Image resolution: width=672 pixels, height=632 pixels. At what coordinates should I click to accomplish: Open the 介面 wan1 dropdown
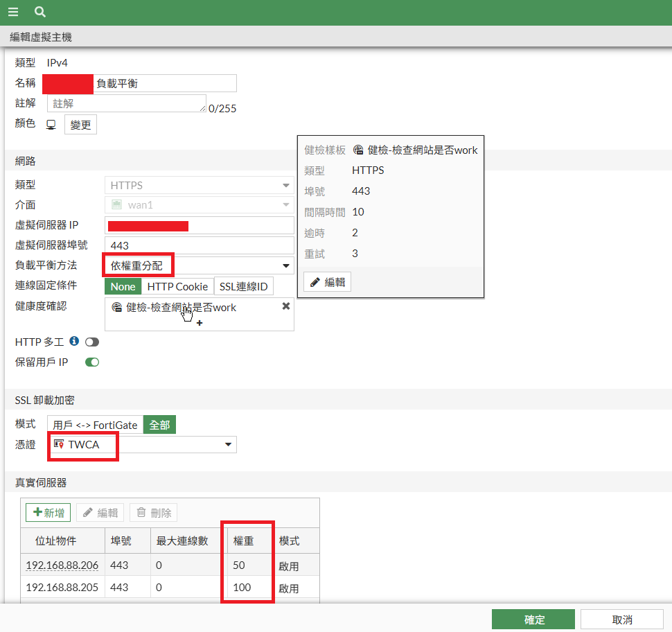[200, 205]
